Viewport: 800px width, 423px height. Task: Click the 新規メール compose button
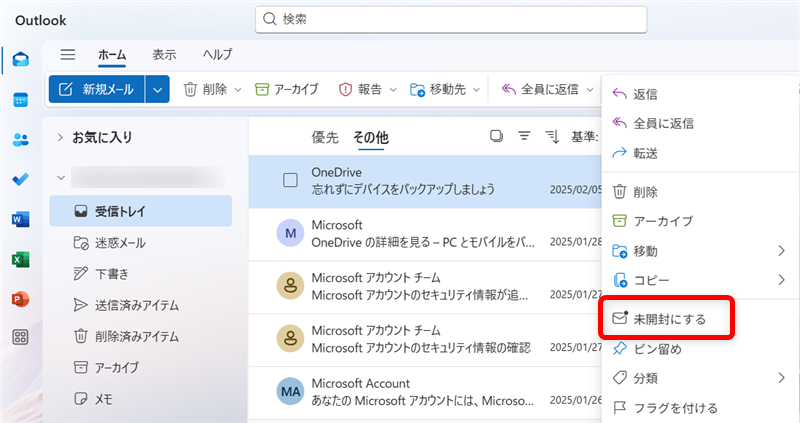[x=97, y=89]
